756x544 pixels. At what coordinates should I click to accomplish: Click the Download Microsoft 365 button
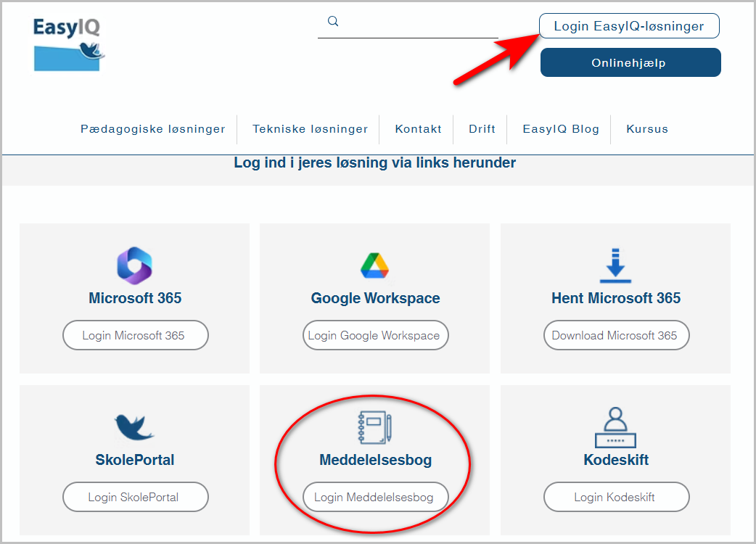(617, 335)
